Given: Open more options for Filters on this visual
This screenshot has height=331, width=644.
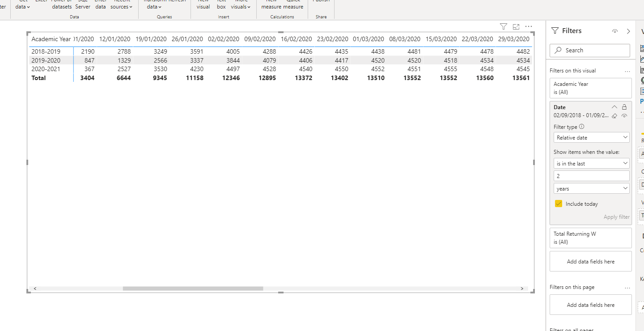Looking at the screenshot, I should click(627, 71).
